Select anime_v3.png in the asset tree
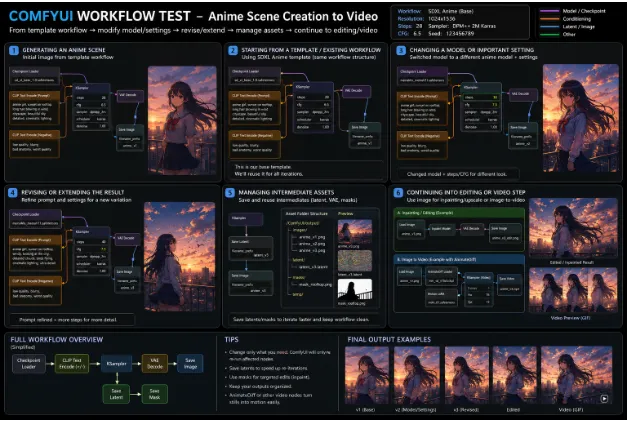This screenshot has height=421, width=628. pos(312,250)
